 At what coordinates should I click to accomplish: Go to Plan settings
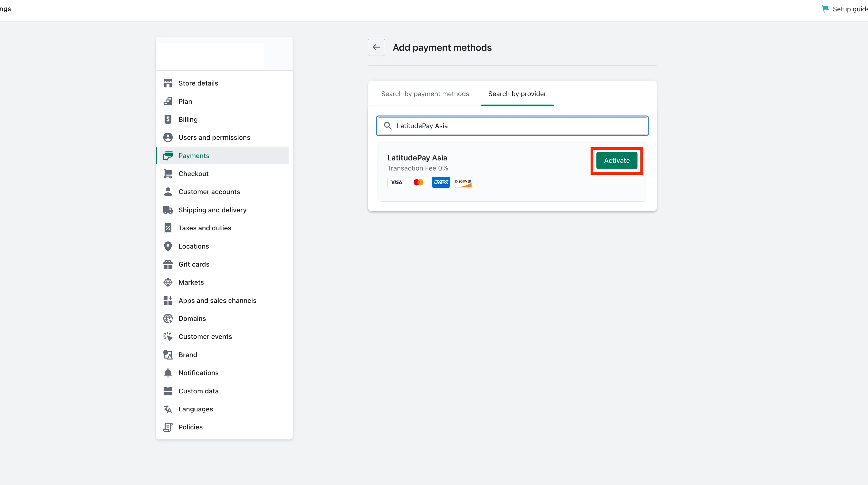(224, 101)
